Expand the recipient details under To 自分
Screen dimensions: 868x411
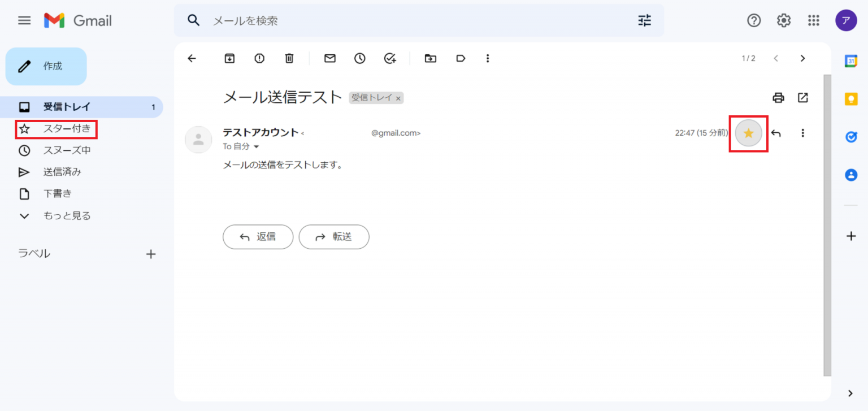pos(255,146)
